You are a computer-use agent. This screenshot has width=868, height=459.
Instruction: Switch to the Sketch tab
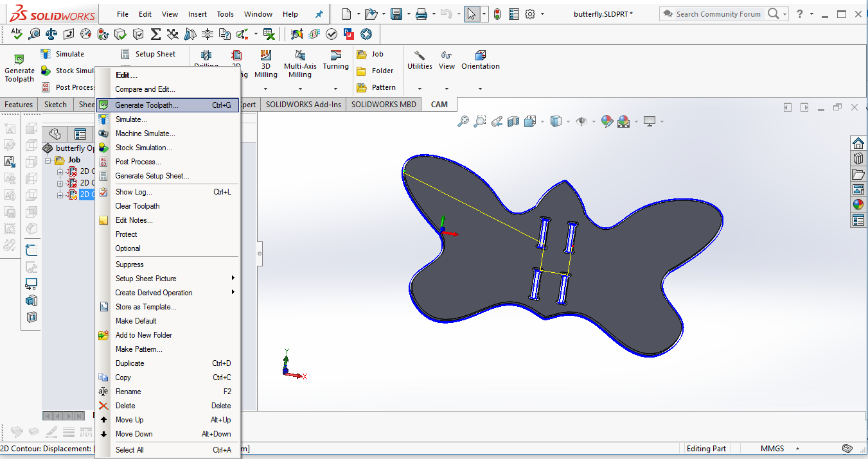point(56,105)
